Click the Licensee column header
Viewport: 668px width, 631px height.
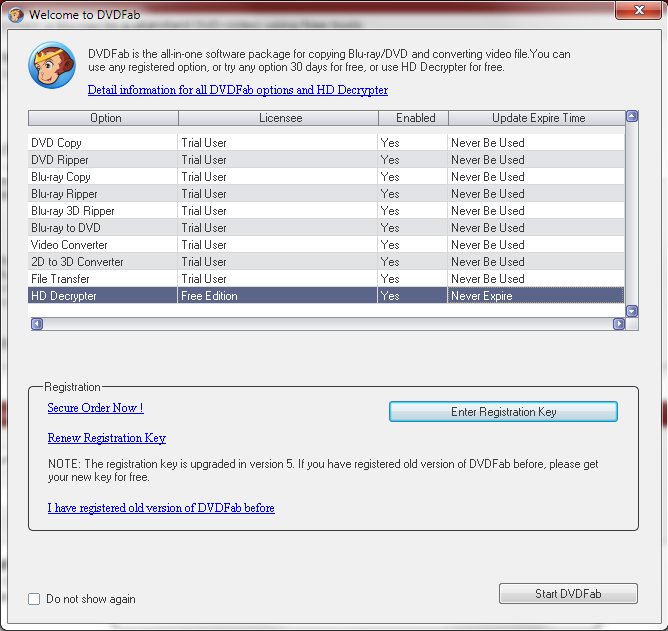coord(278,118)
